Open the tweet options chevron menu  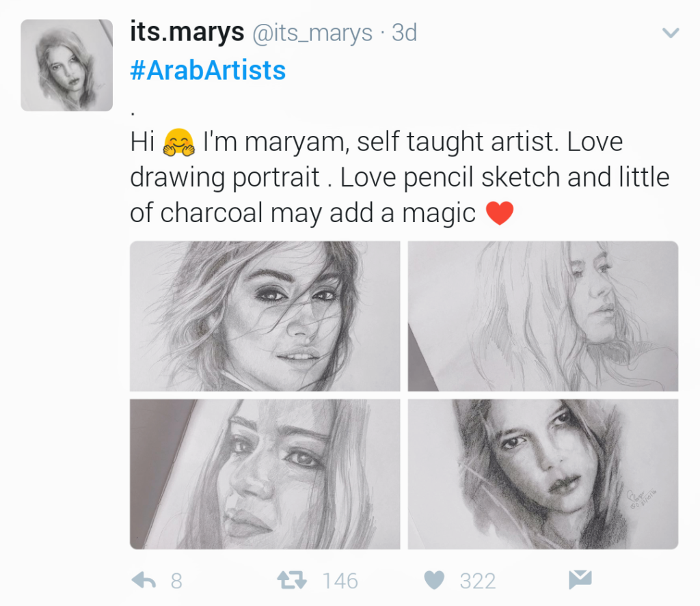click(672, 33)
